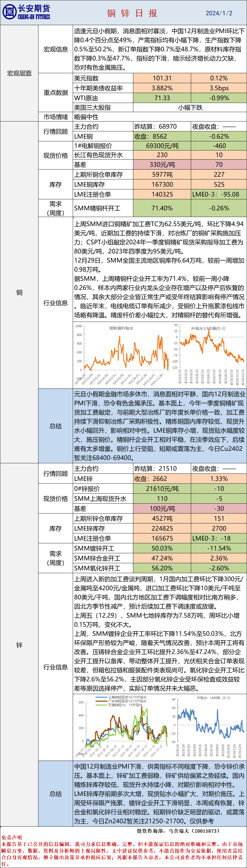Click the -11.54% 镀锌开工 change
This screenshot has height=868, width=247.
coord(219,548)
